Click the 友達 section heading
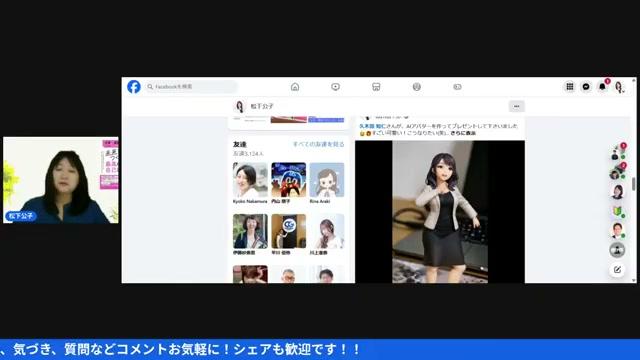This screenshot has height=360, width=640. [x=240, y=144]
